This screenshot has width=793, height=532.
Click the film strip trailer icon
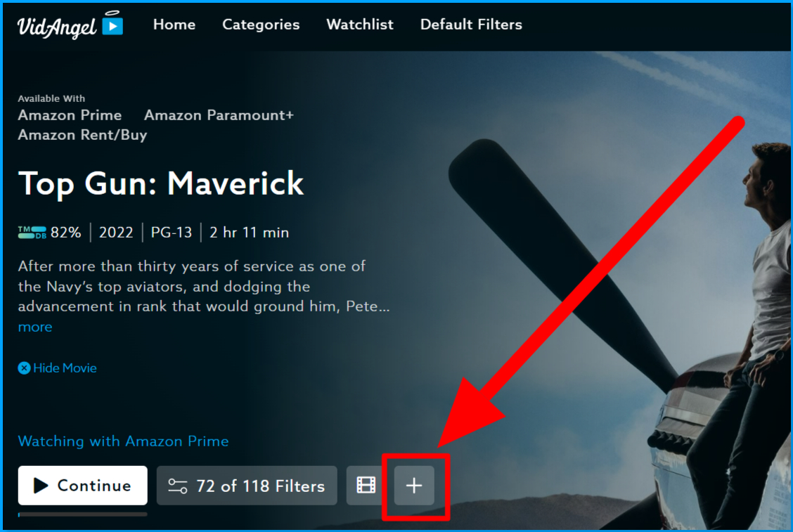tap(366, 486)
